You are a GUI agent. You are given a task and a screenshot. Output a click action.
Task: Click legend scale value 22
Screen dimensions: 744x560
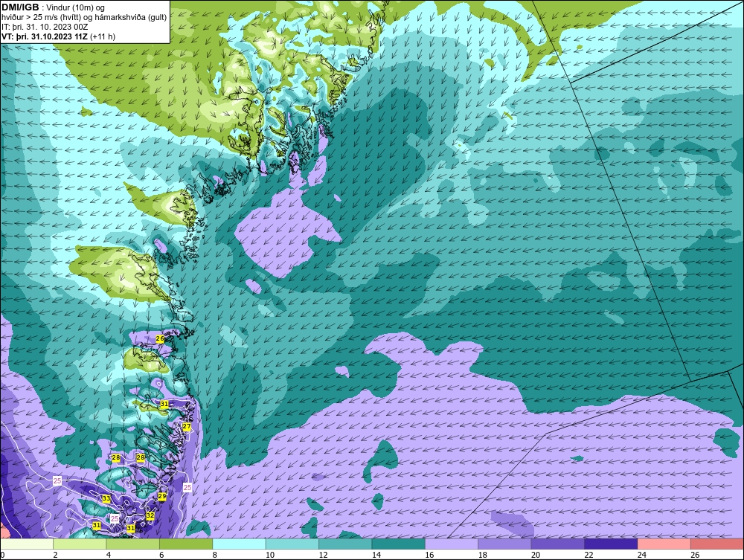[x=589, y=555]
